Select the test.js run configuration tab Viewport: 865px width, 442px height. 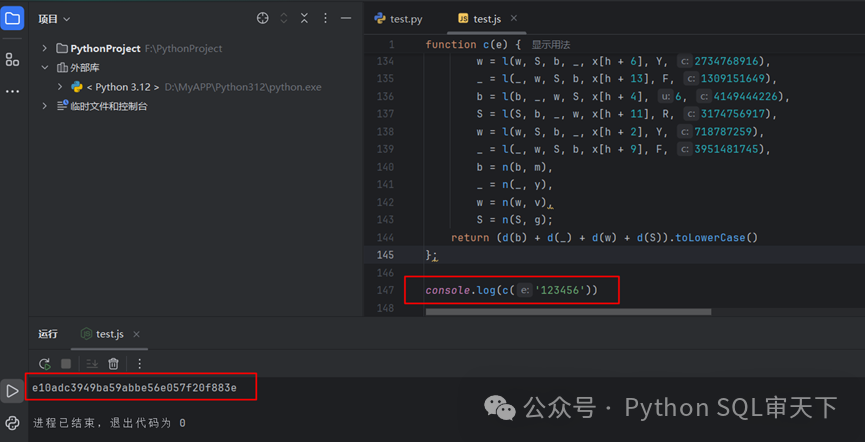[103, 334]
